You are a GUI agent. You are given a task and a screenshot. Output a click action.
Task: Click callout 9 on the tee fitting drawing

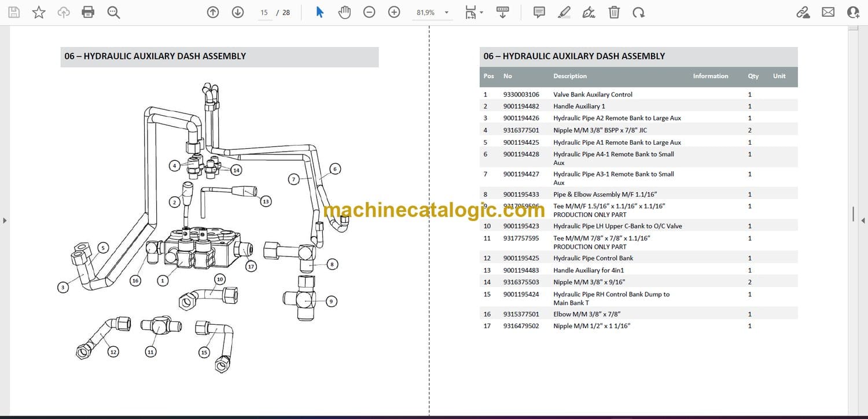(x=331, y=301)
